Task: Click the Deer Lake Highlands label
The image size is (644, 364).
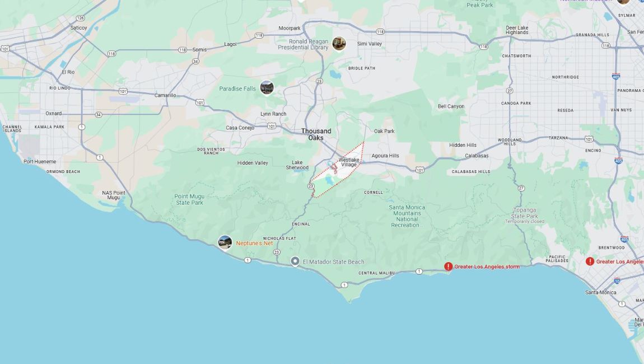Action: point(517,30)
